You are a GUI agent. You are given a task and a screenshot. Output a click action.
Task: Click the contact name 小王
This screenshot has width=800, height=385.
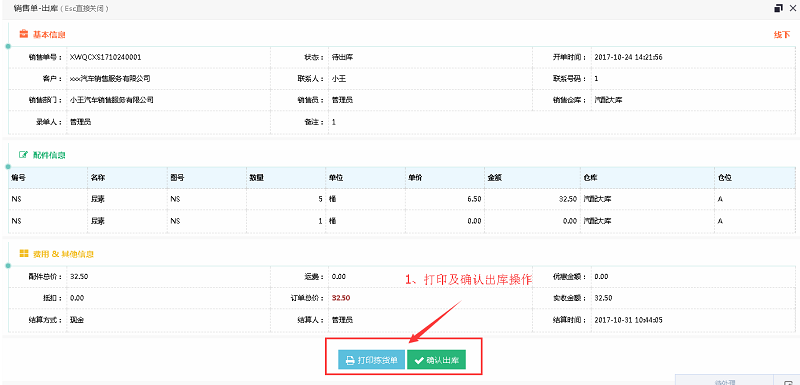[339, 79]
